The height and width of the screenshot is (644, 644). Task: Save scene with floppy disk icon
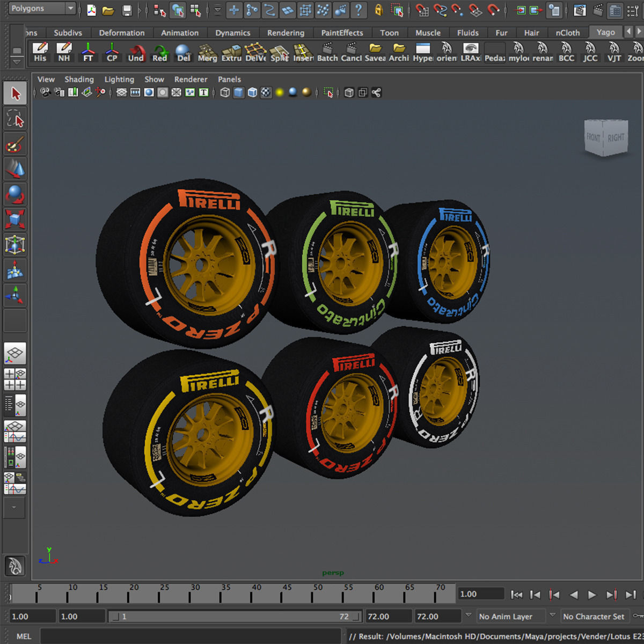[127, 10]
